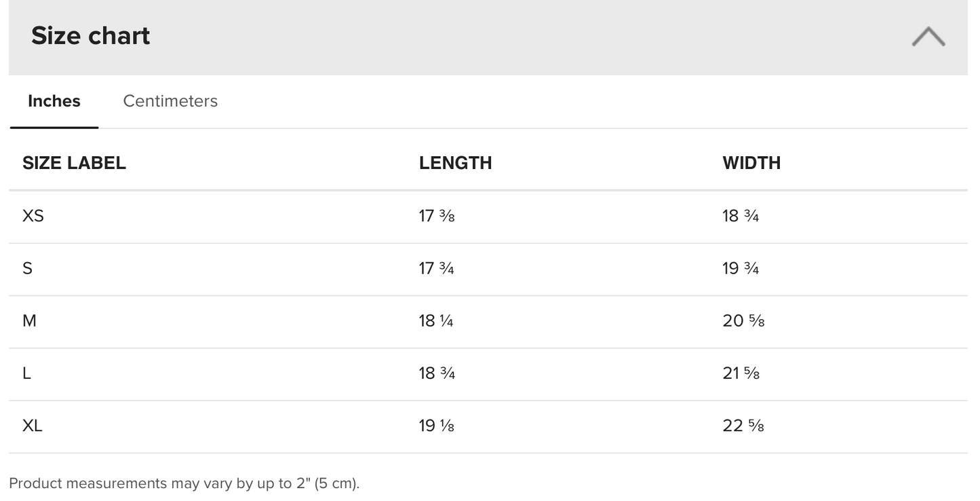Collapse the Size chart section with chevron
The image size is (980, 501).
click(928, 37)
